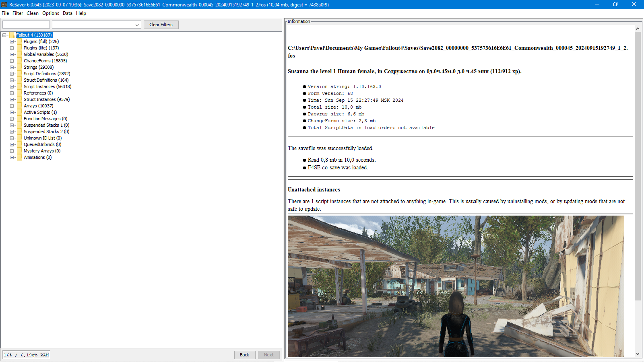This screenshot has width=644, height=362.
Task: Collapse the Fallout 4 root node
Action: (4, 35)
